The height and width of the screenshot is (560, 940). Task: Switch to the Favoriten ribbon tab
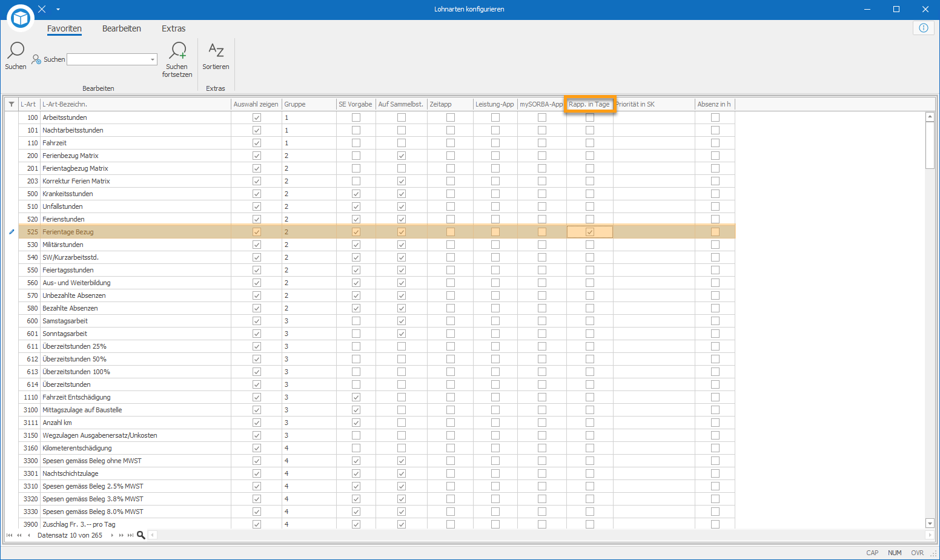pos(64,28)
